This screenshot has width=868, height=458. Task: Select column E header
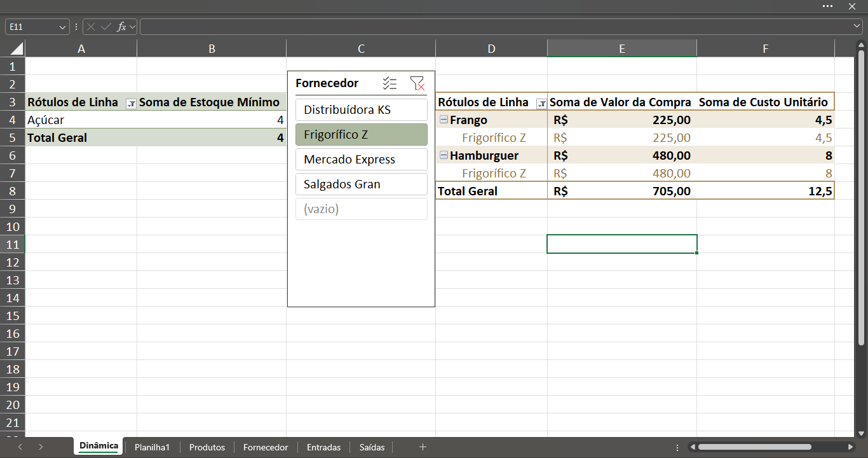click(622, 49)
